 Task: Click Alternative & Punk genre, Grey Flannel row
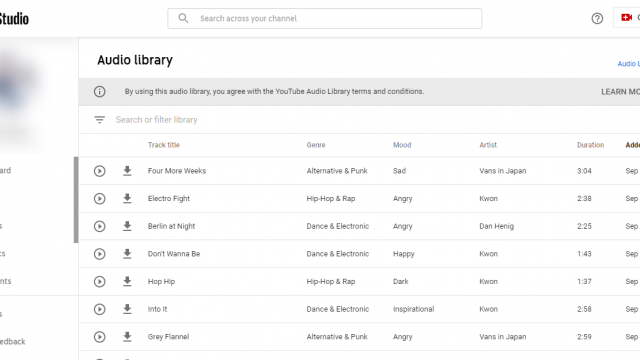(337, 337)
